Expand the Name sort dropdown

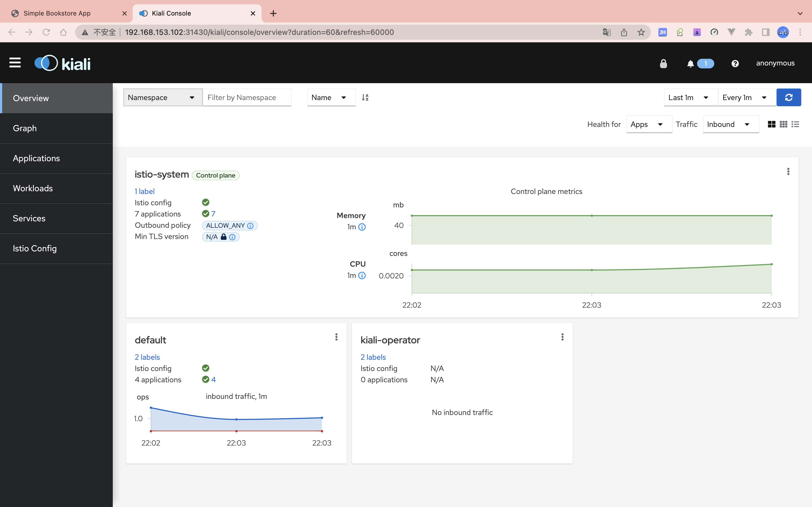tap(329, 98)
